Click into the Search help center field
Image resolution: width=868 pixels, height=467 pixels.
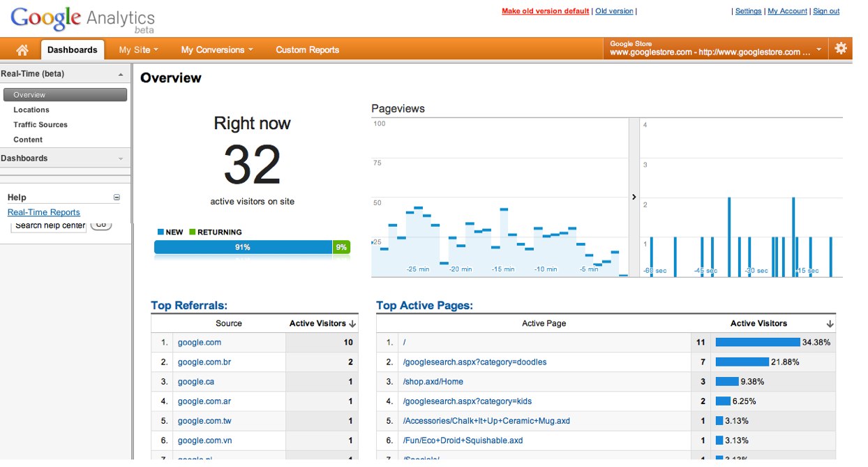49,225
